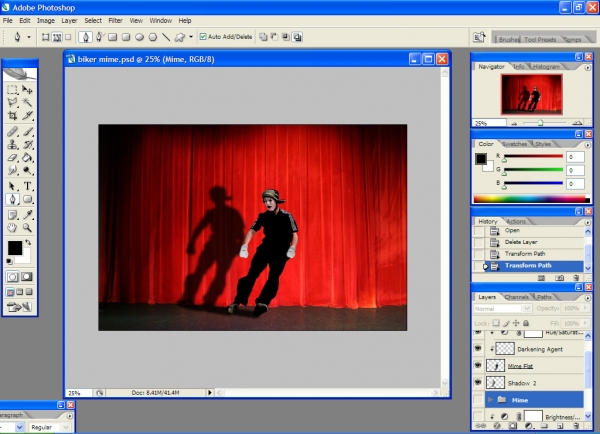Select the Path Selection arrow tool

12,186
